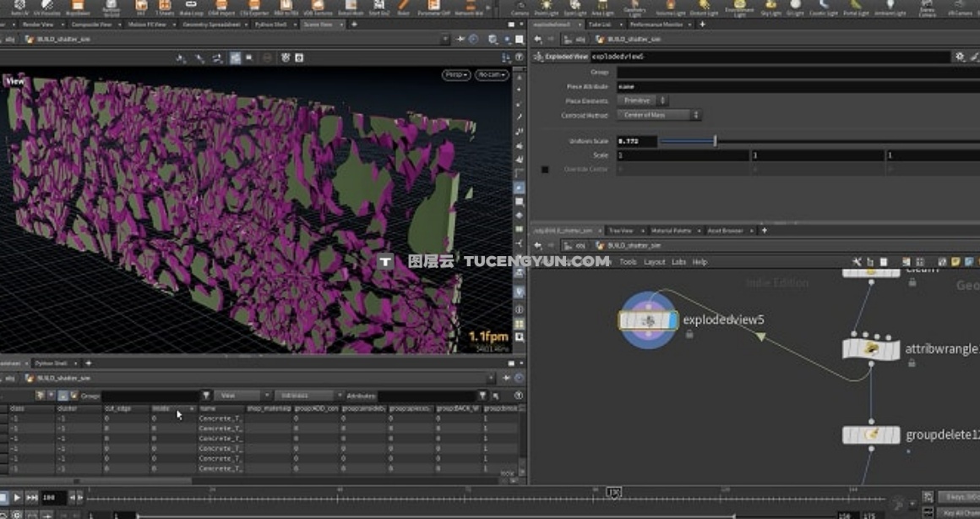Switch to the Performance Monitor tab
This screenshot has width=980, height=519.
(x=656, y=25)
